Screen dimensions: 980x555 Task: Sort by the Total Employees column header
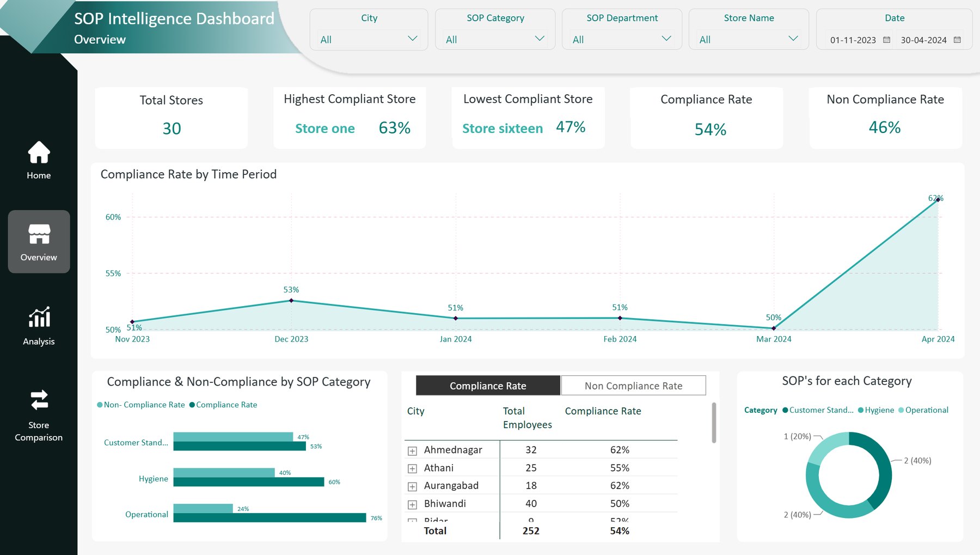(x=527, y=418)
